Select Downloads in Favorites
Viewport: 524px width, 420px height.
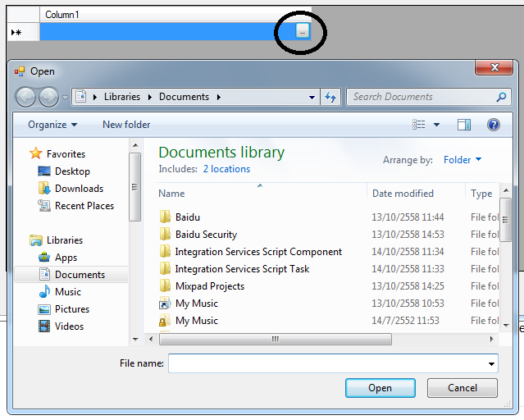click(x=79, y=189)
